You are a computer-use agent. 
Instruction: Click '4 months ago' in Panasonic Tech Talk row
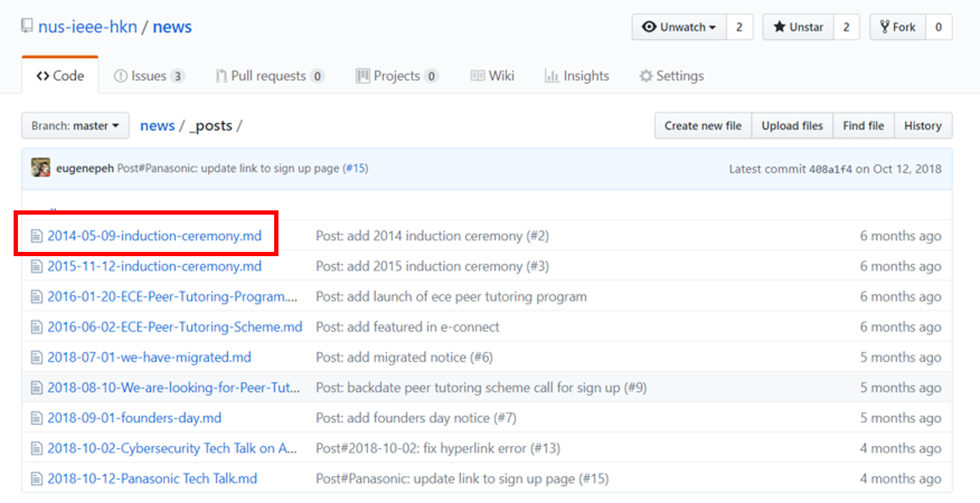(901, 479)
